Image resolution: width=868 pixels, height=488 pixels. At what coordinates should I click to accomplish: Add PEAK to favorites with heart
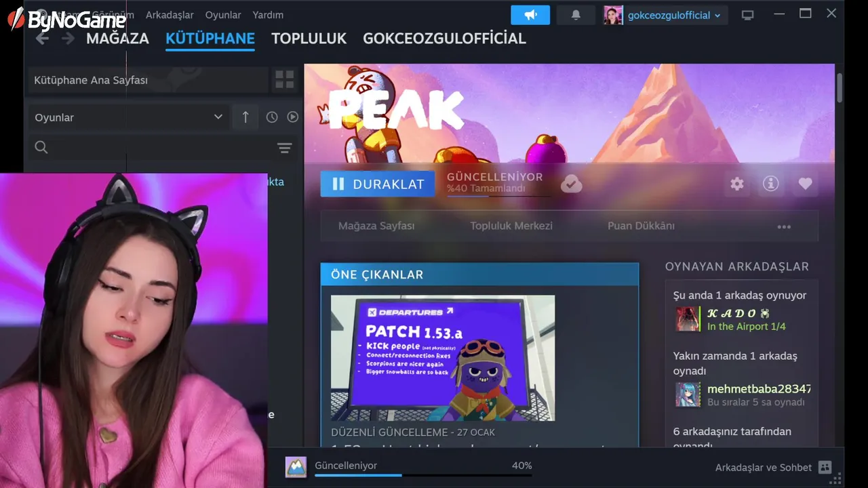tap(805, 184)
